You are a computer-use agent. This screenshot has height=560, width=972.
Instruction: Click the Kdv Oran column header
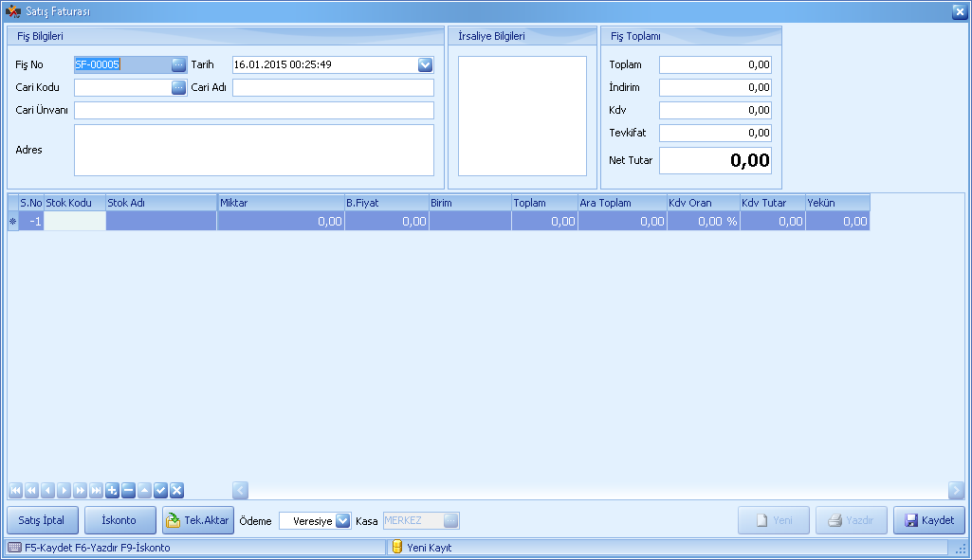click(x=703, y=203)
